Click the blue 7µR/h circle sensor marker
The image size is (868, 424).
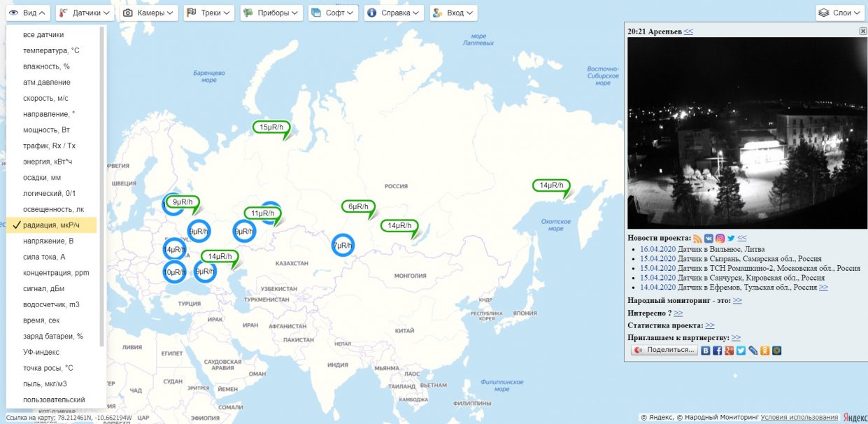342,246
